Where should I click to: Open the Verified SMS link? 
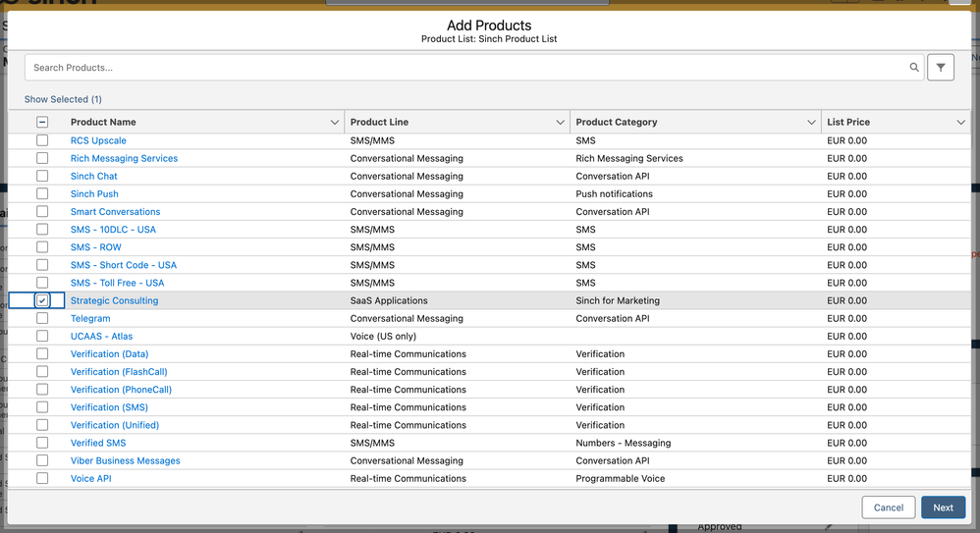(x=98, y=443)
